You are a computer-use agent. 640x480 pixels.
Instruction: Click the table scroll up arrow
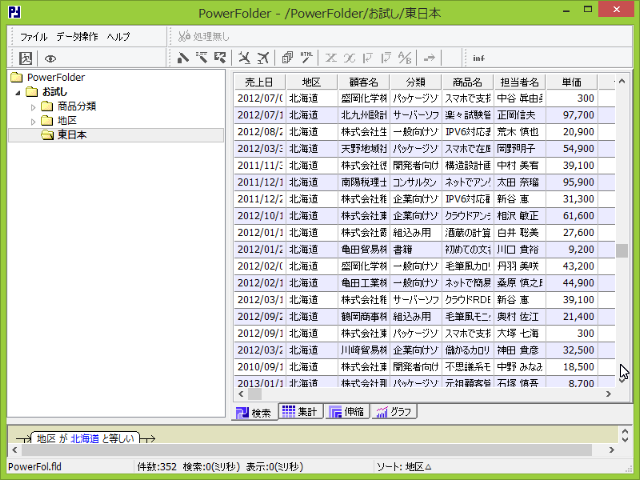point(622,81)
